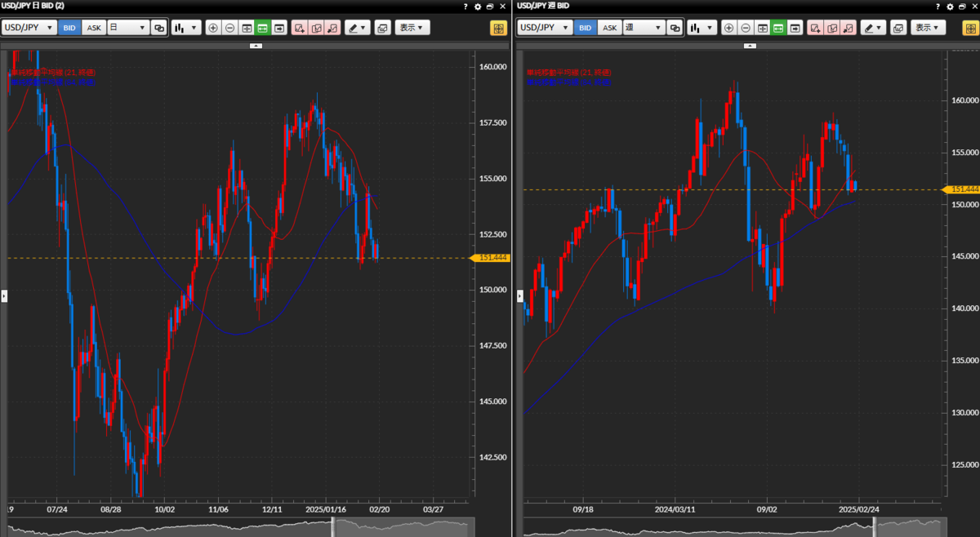Select red 21-period moving average label, daily chart
Screen dimensions: 980x537
tap(54, 73)
